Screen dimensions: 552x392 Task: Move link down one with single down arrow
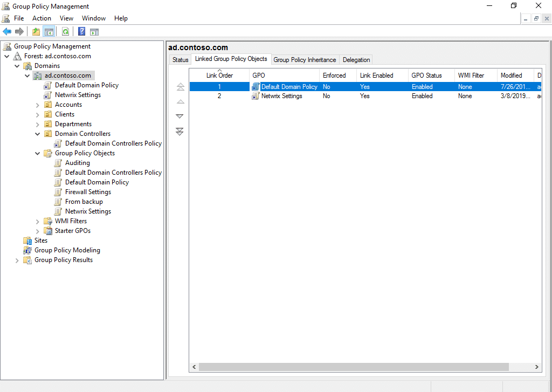pyautogui.click(x=180, y=116)
